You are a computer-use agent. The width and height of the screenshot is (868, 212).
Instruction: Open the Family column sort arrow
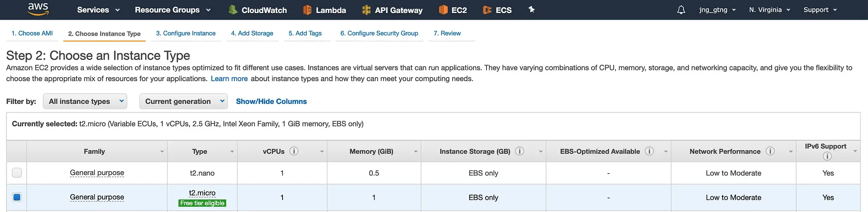tap(162, 152)
